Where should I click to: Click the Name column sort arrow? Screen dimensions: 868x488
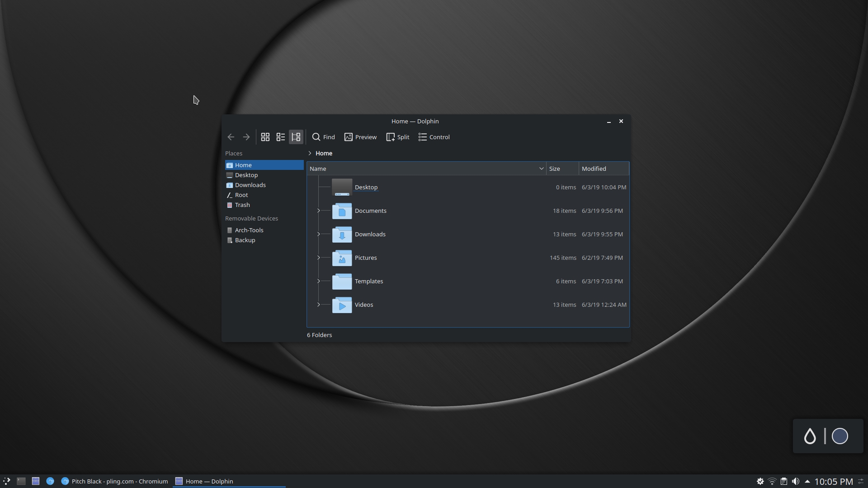[541, 169]
